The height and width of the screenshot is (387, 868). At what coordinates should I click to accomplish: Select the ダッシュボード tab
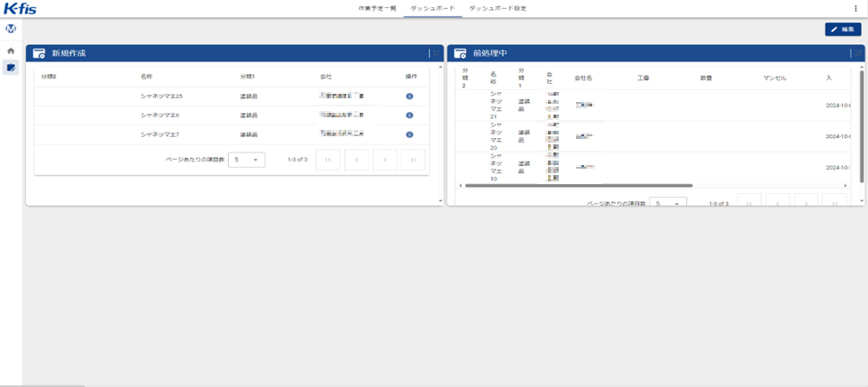(433, 8)
